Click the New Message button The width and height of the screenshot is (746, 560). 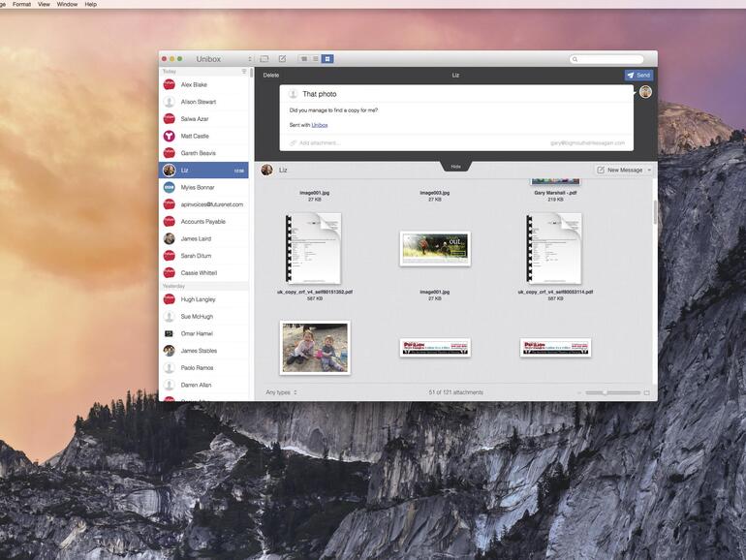620,170
